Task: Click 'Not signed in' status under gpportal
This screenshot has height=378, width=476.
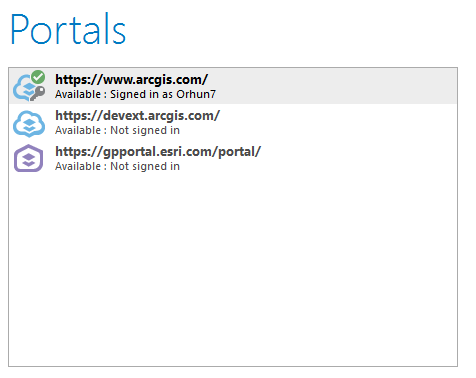Action: point(145,166)
